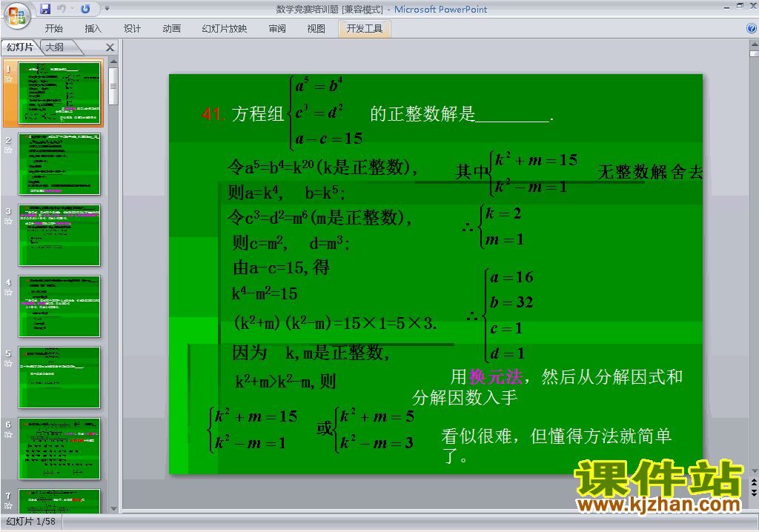Switch to the 大纲 outline tab
Image resolution: width=759 pixels, height=532 pixels.
point(55,47)
